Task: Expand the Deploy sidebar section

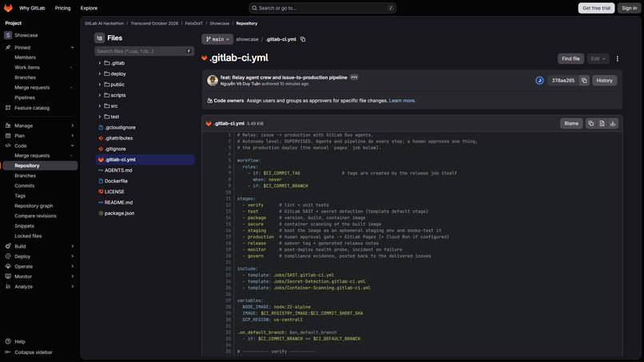Action: pyautogui.click(x=40, y=257)
